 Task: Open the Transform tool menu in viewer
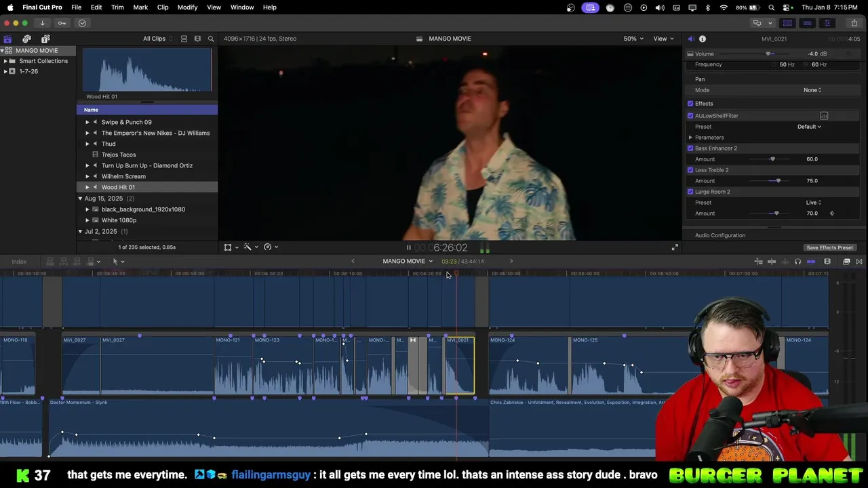click(x=231, y=247)
